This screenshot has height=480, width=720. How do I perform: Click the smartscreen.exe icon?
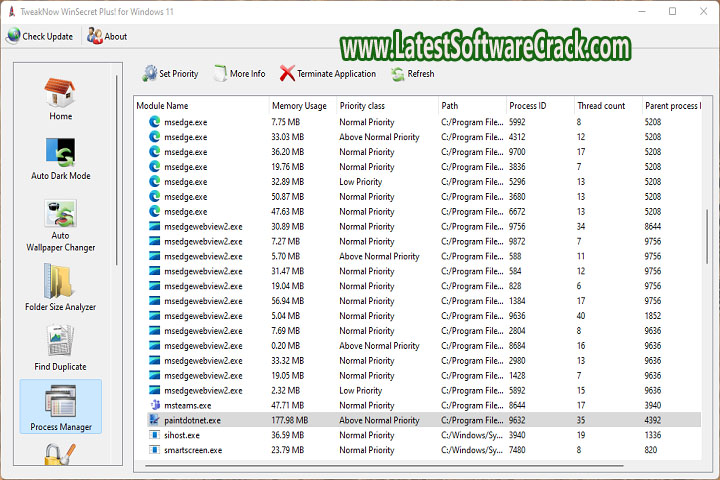point(155,450)
